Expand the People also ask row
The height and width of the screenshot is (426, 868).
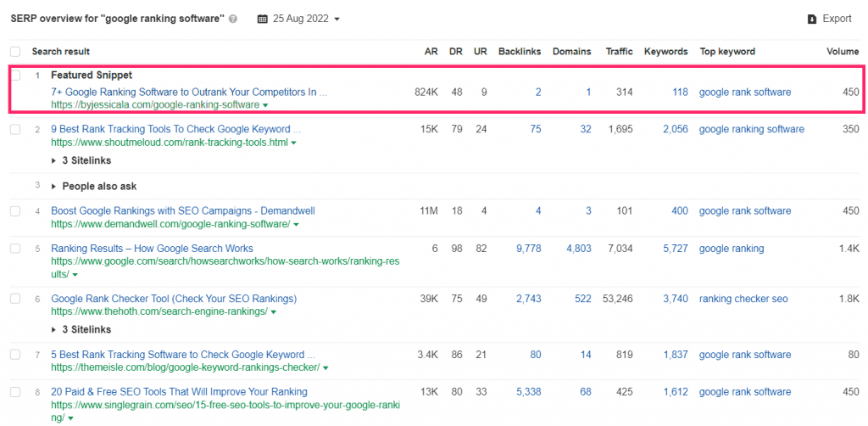pyautogui.click(x=93, y=187)
